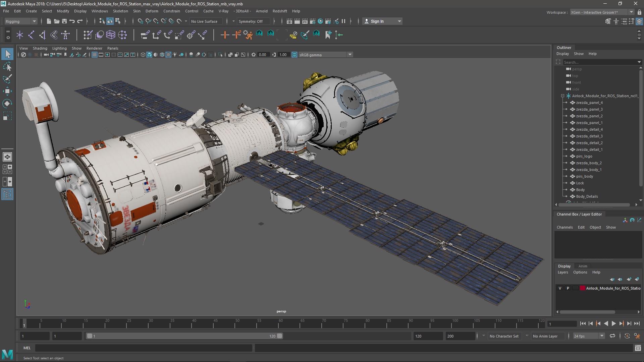Open the sRGB gamma color space dropdown
This screenshot has width=644, height=362.
(325, 55)
